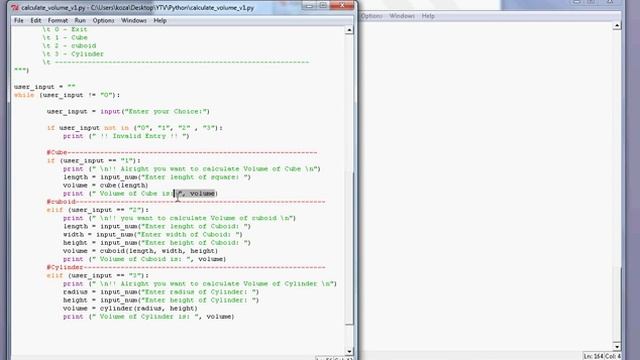Click the 'while (user_input != "0"):' line
This screenshot has height=360, width=640.
(67, 95)
